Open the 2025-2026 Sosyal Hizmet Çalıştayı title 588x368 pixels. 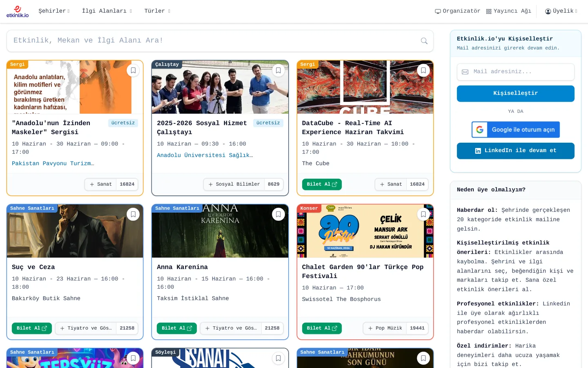pyautogui.click(x=202, y=128)
